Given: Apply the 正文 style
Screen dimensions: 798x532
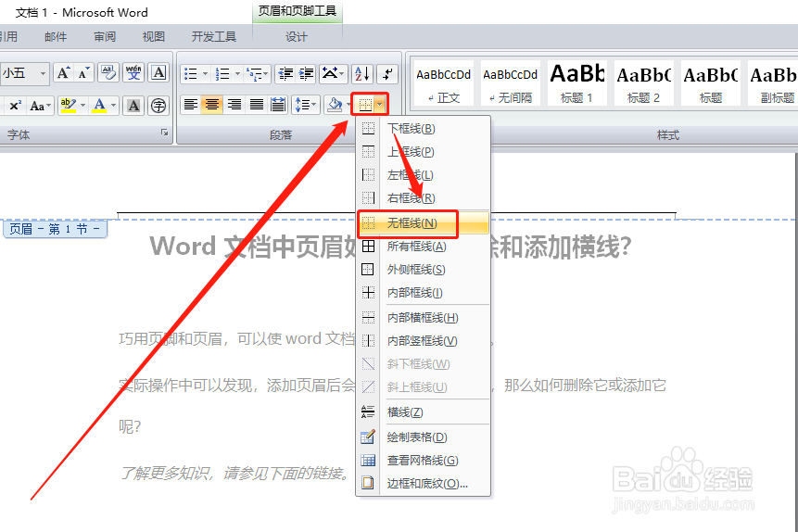Looking at the screenshot, I should coord(444,83).
